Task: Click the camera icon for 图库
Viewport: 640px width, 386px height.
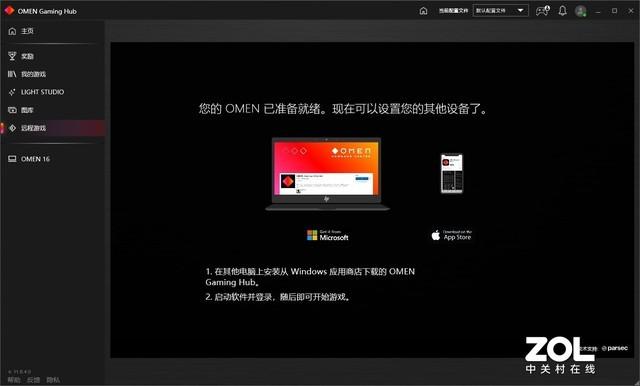Action: pos(12,110)
